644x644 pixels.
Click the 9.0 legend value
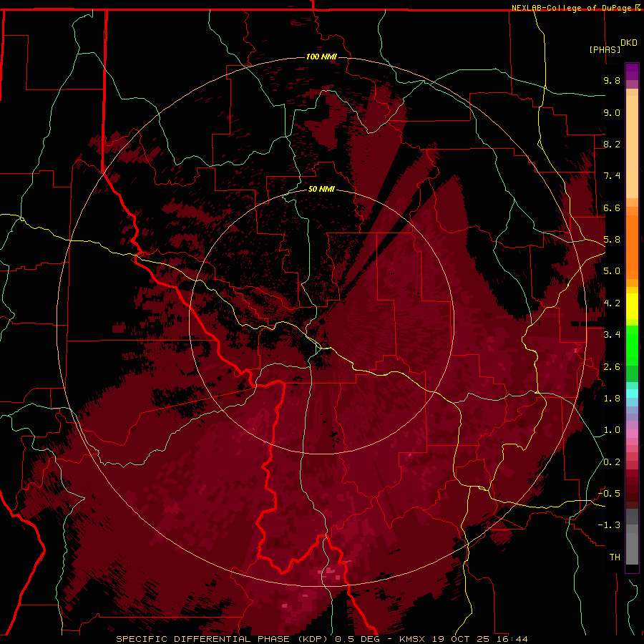[x=612, y=112]
